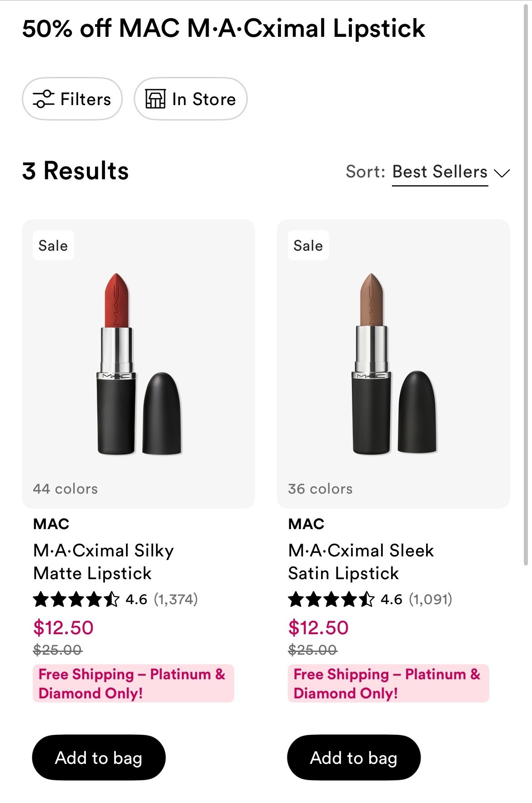Select the MAC brand label on the right product

[305, 524]
